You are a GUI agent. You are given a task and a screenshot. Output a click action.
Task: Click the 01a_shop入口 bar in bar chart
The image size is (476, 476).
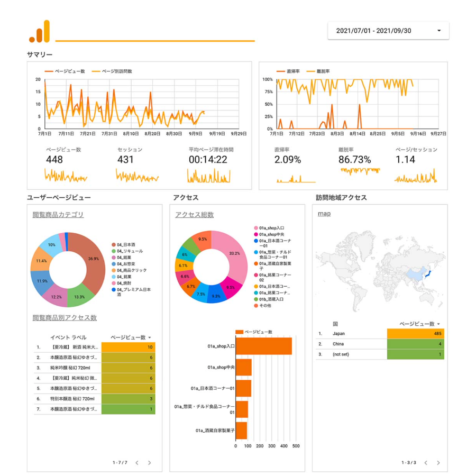263,346
